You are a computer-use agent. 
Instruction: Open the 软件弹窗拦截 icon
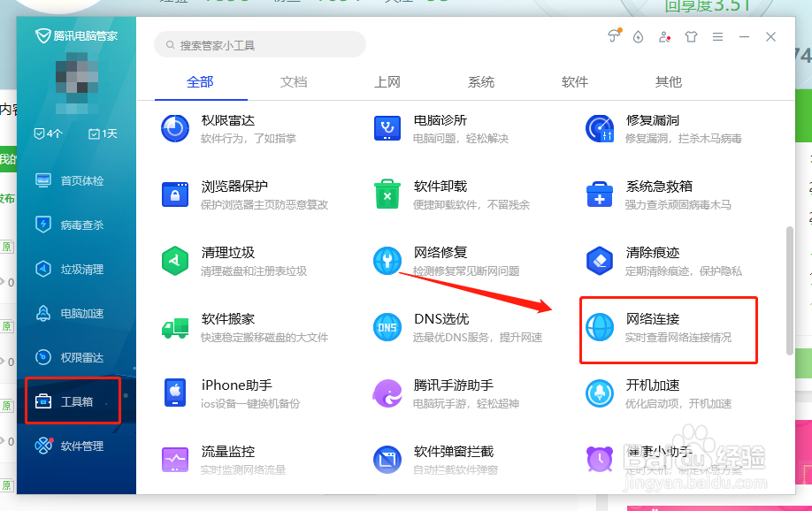tap(387, 459)
